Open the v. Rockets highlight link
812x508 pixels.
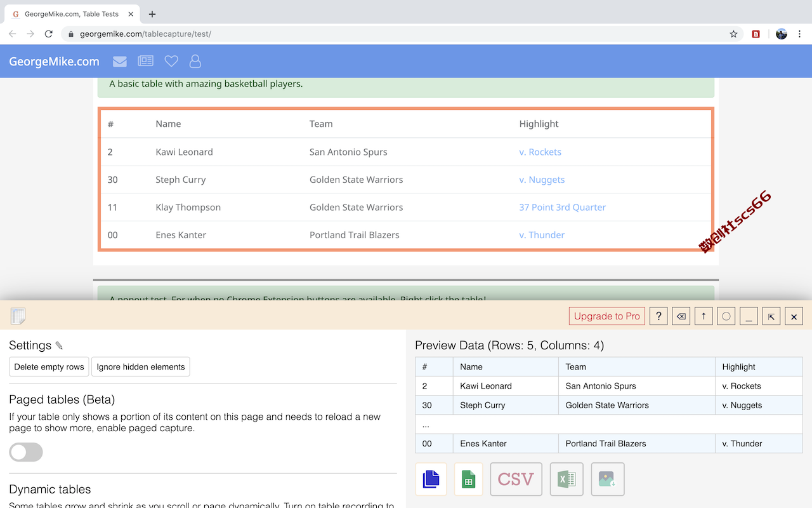pos(540,152)
